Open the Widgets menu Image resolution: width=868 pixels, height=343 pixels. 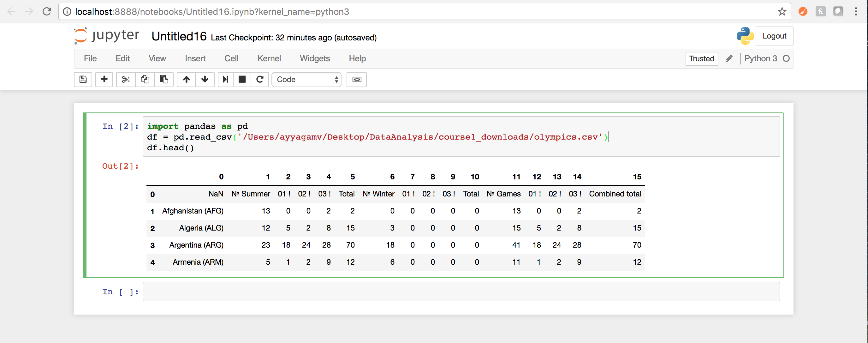(315, 59)
